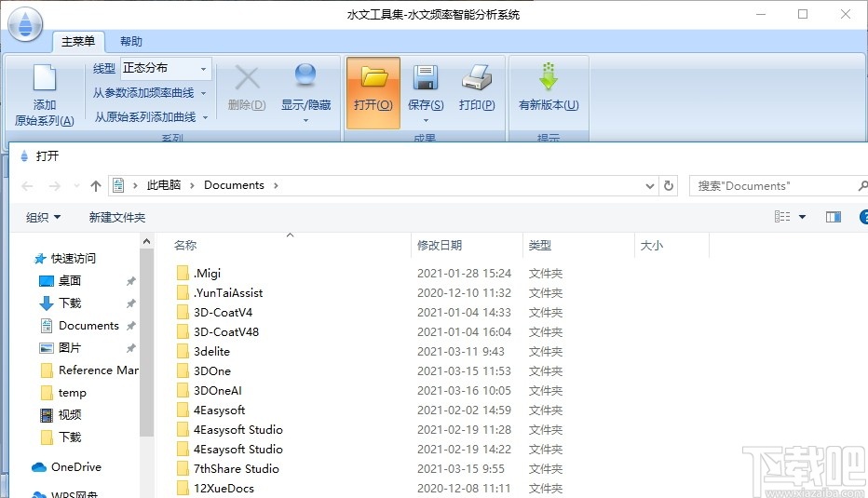
Task: Expand the view options dropdown arrow
Action: pos(802,217)
